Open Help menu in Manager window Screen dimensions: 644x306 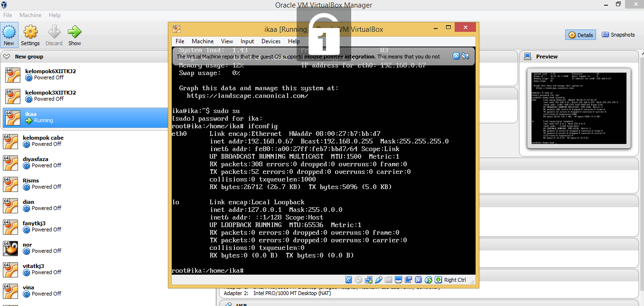(55, 15)
